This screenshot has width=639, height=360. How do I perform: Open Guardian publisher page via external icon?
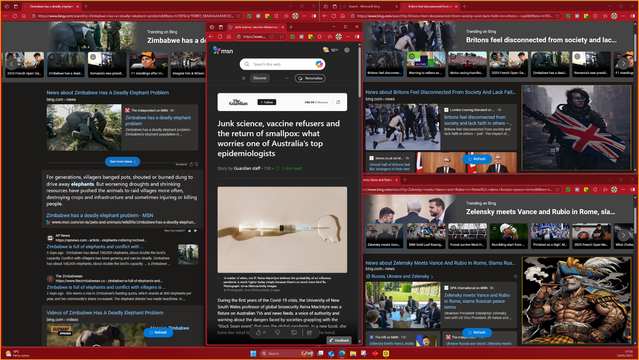pyautogui.click(x=338, y=102)
